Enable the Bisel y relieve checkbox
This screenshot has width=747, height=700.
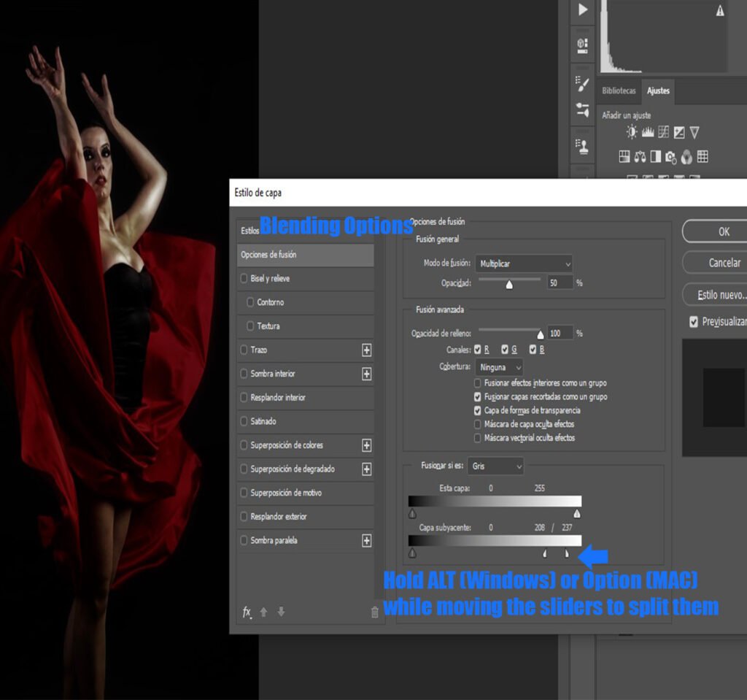(x=244, y=279)
